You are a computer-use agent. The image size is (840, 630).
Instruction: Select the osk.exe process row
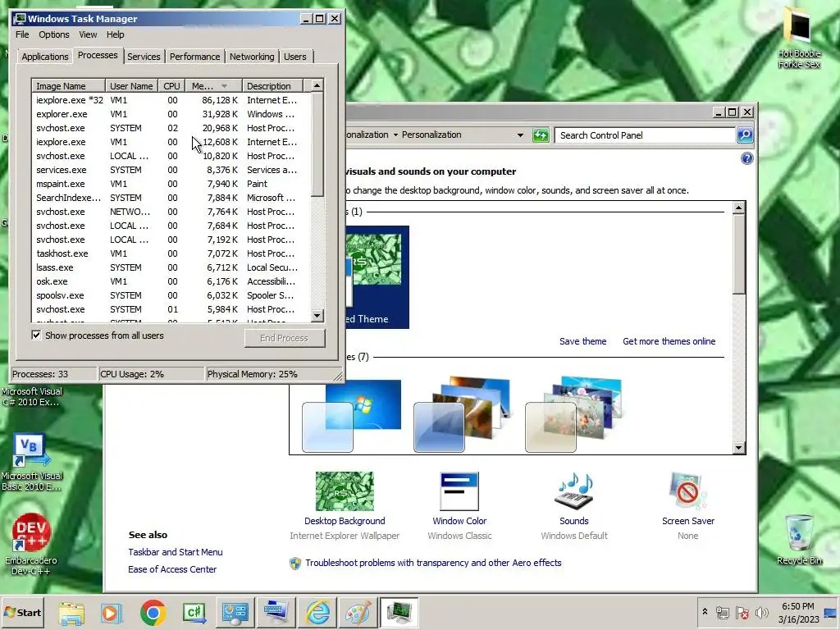(171, 281)
